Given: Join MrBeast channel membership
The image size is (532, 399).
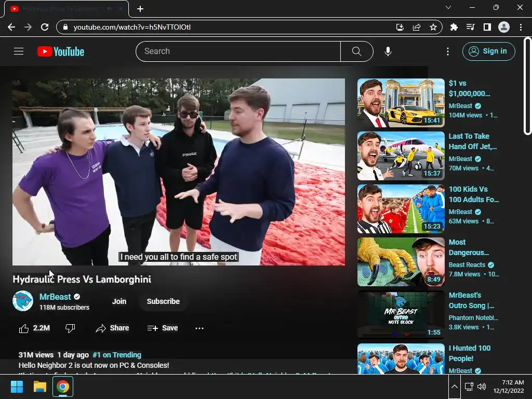Looking at the screenshot, I should click(x=119, y=301).
